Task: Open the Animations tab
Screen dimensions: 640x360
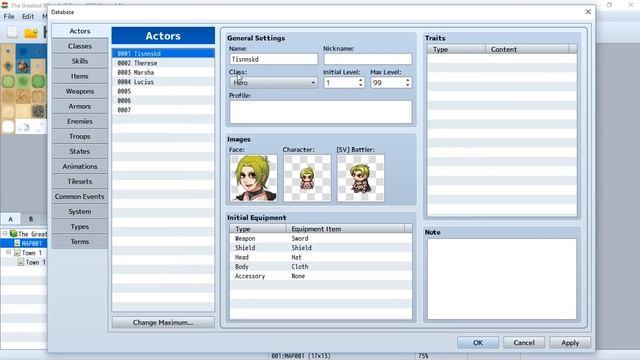Action: [x=80, y=167]
